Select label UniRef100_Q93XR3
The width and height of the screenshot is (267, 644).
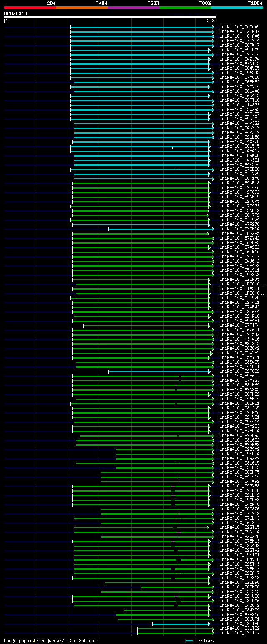(x=239, y=275)
